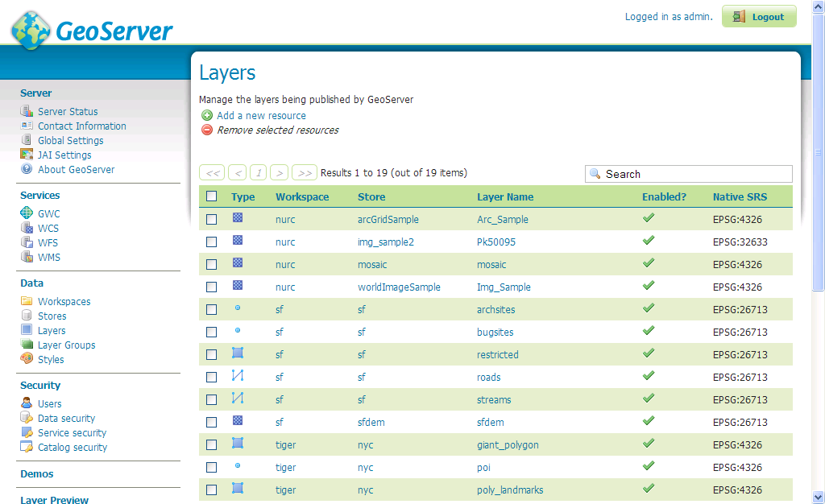
Task: Click the JAI Settings image icon
Action: (x=27, y=155)
